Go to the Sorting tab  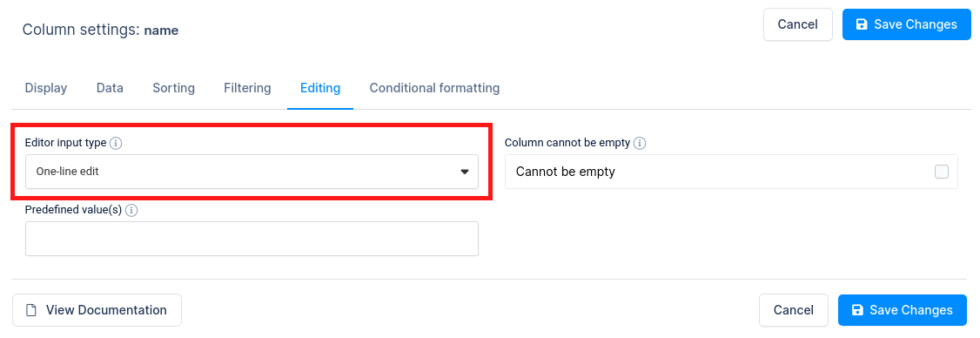(174, 88)
